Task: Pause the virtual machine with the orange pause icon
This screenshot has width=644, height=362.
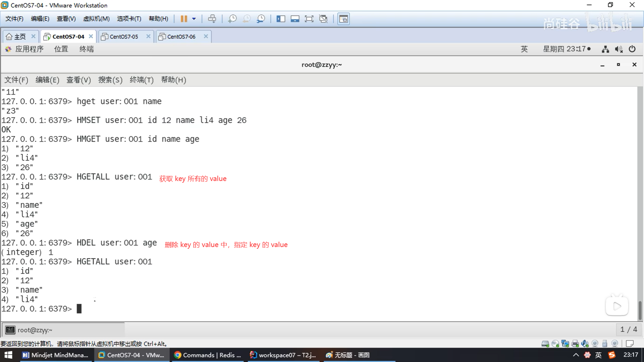Action: tap(183, 19)
